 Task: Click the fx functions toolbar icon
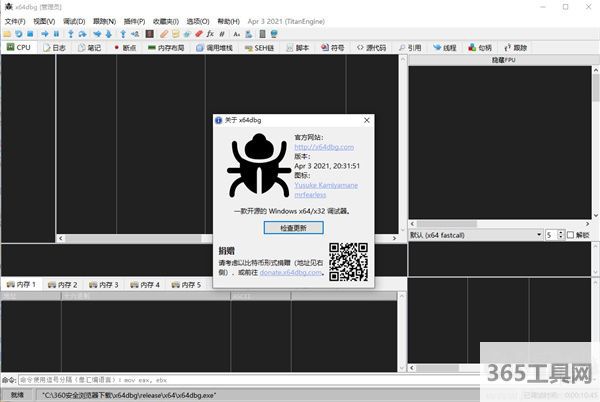(210, 33)
